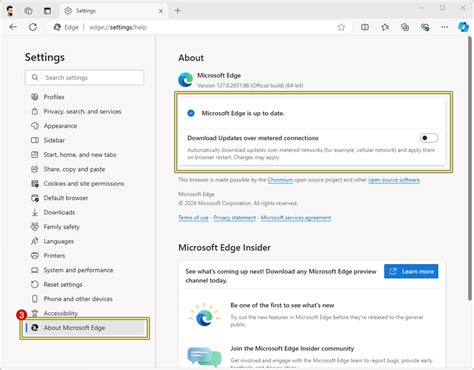Click the Insider community chat bubbles icon
474x370 pixels.
204,357
